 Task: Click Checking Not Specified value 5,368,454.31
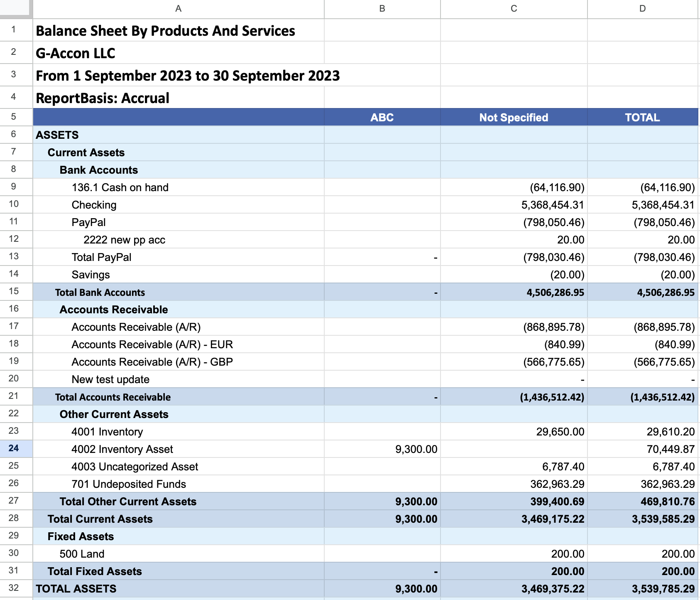coord(514,204)
